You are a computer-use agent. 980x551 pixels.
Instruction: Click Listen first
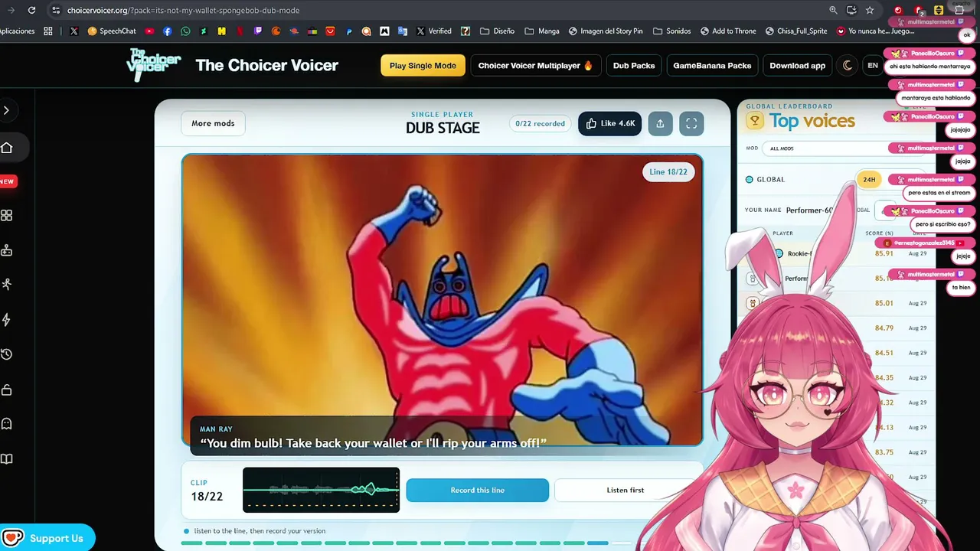coord(626,490)
